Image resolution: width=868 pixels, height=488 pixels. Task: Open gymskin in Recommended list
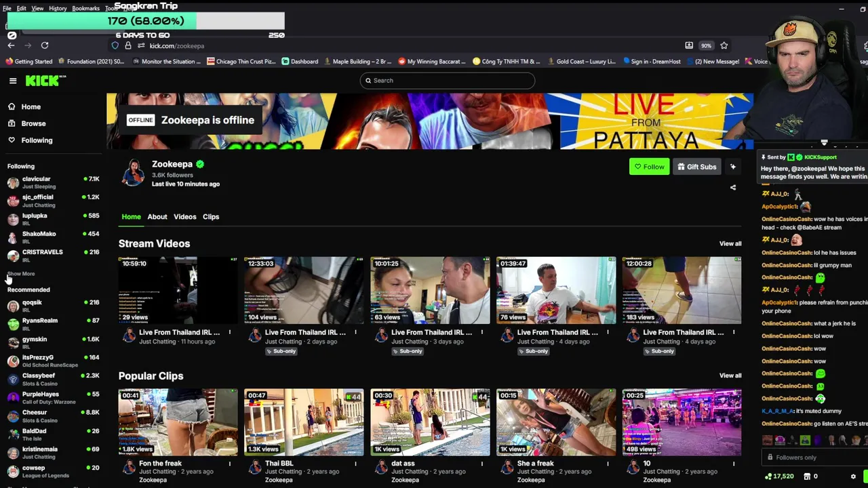point(53,342)
